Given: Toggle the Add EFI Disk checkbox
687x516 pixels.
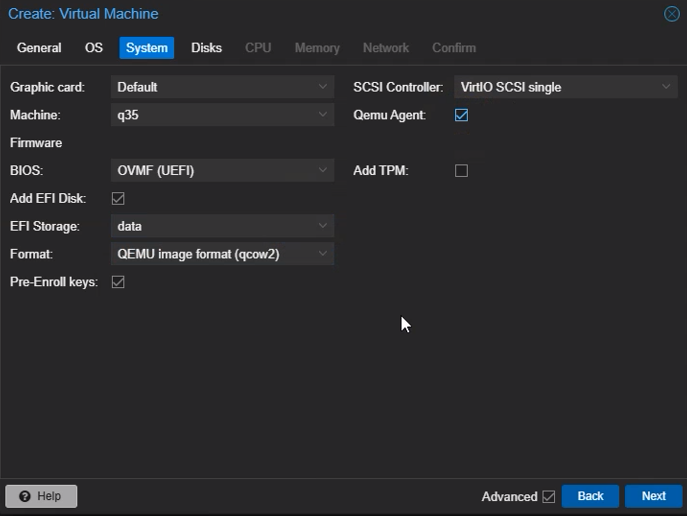Looking at the screenshot, I should tap(118, 199).
